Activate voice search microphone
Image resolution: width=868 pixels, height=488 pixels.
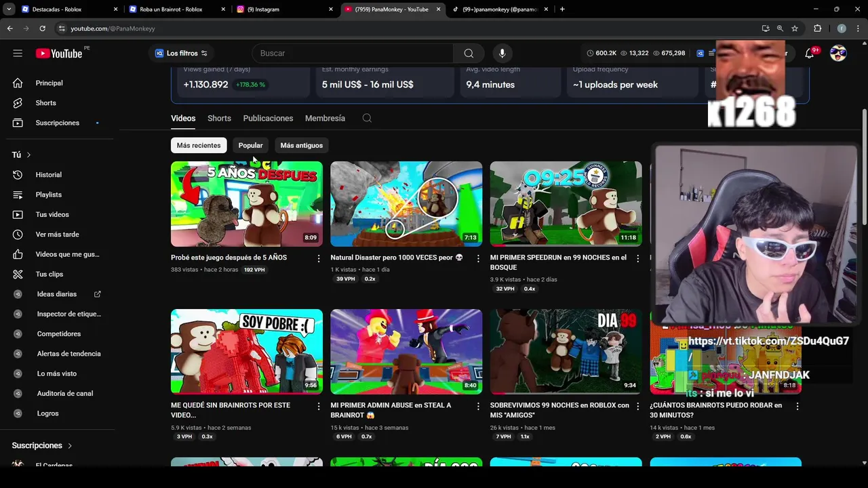click(502, 53)
